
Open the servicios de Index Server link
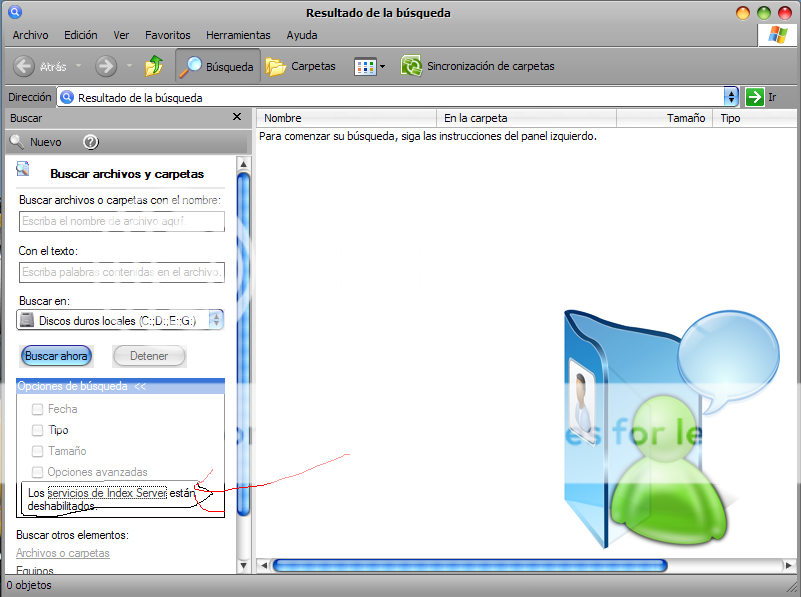(x=107, y=493)
